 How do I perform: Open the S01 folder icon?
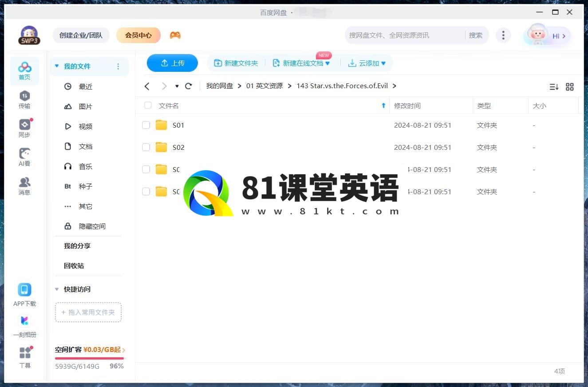162,125
